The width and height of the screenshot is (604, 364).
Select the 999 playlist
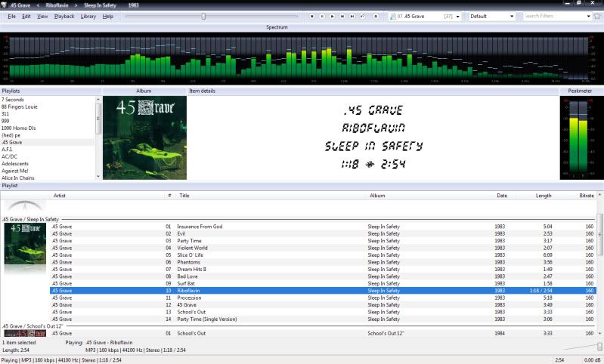pyautogui.click(x=47, y=121)
